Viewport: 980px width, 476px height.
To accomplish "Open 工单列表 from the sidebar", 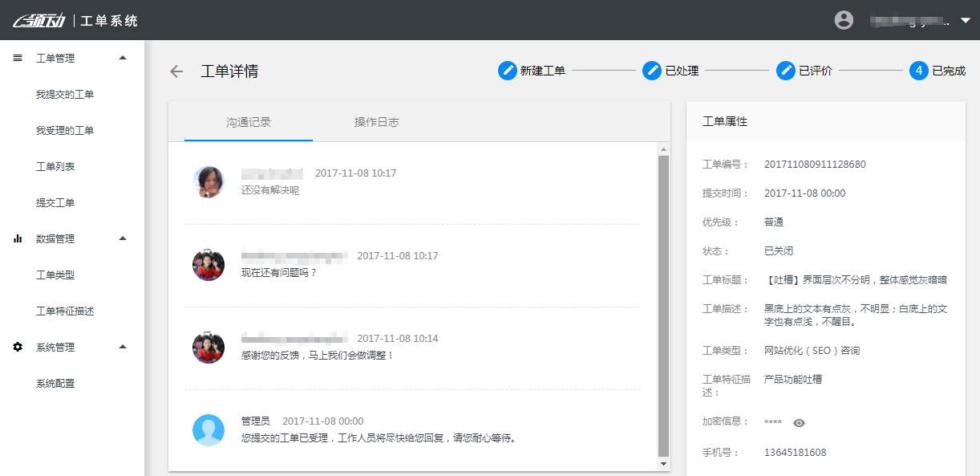I will click(55, 166).
